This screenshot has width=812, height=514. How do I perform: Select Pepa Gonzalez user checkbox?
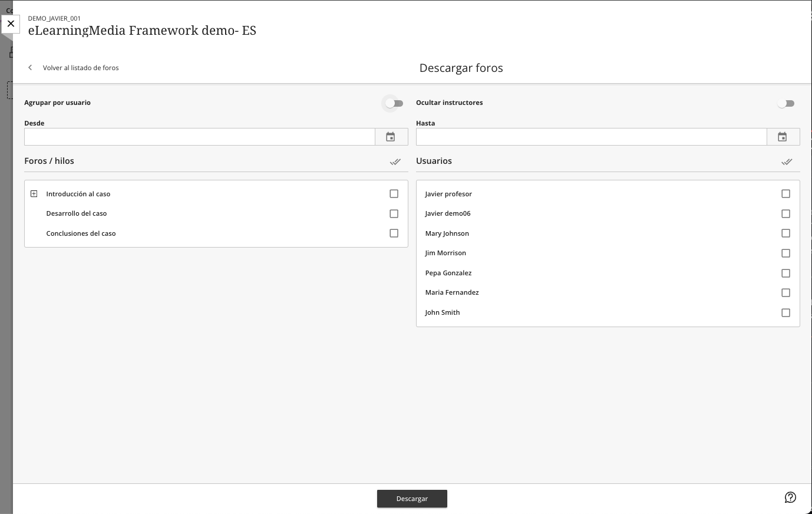point(786,273)
